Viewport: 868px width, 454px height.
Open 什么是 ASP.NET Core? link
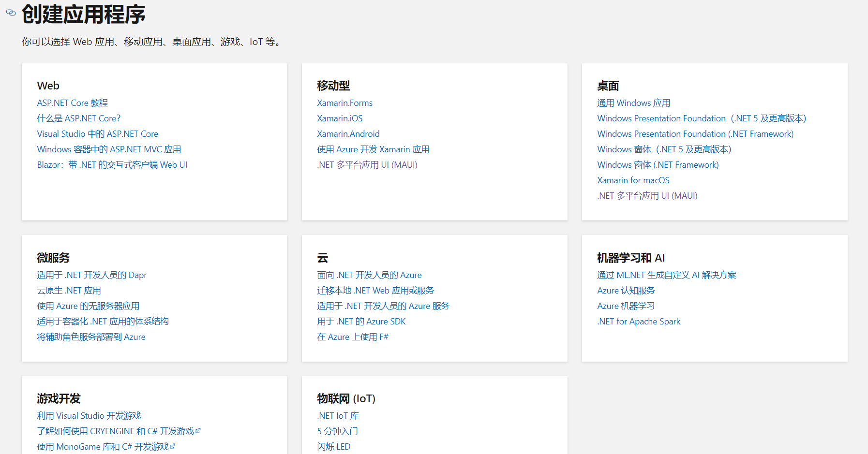pos(79,118)
